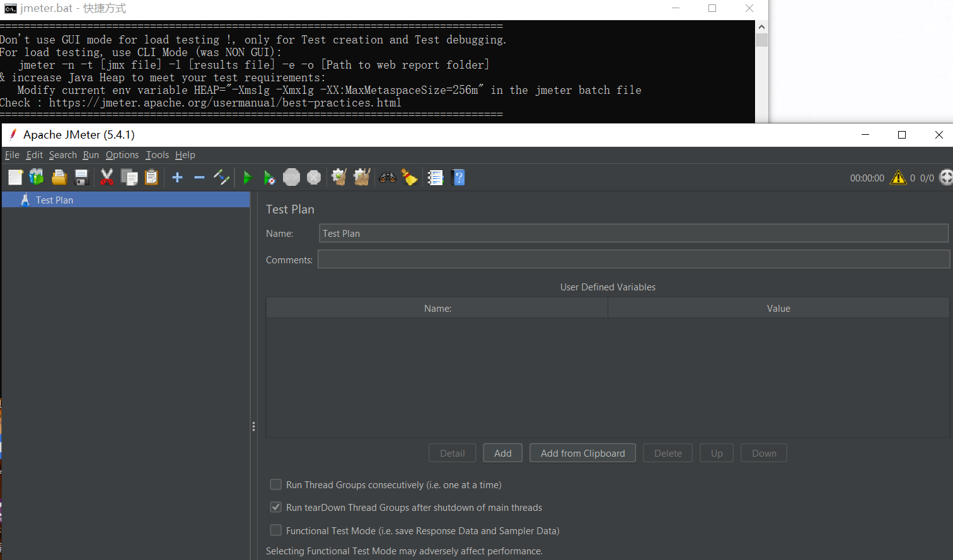
Task: Click the Clear All double-broom icon
Action: click(362, 178)
